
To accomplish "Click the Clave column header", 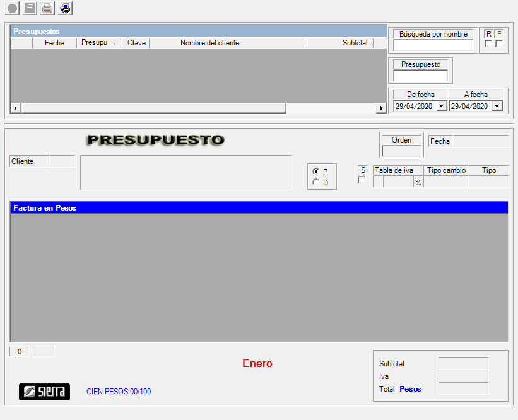I will [x=136, y=43].
